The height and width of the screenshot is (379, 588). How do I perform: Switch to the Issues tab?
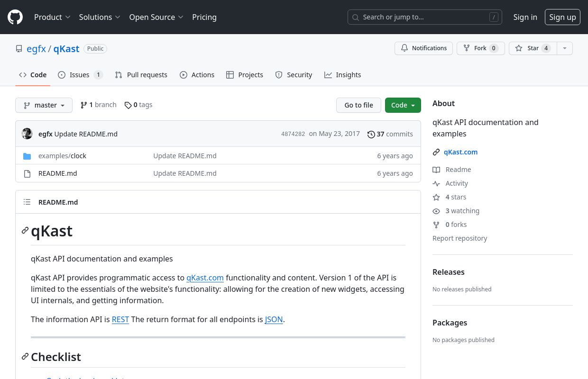81,75
